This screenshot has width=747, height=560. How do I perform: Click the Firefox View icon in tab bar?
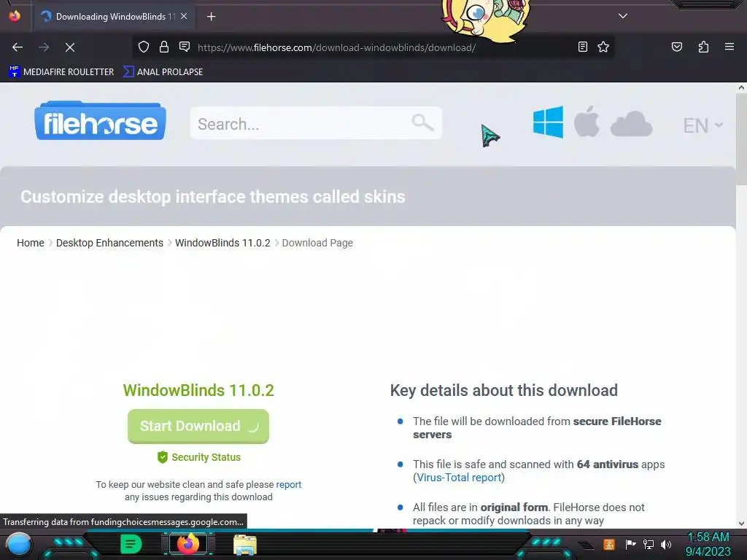click(x=15, y=16)
